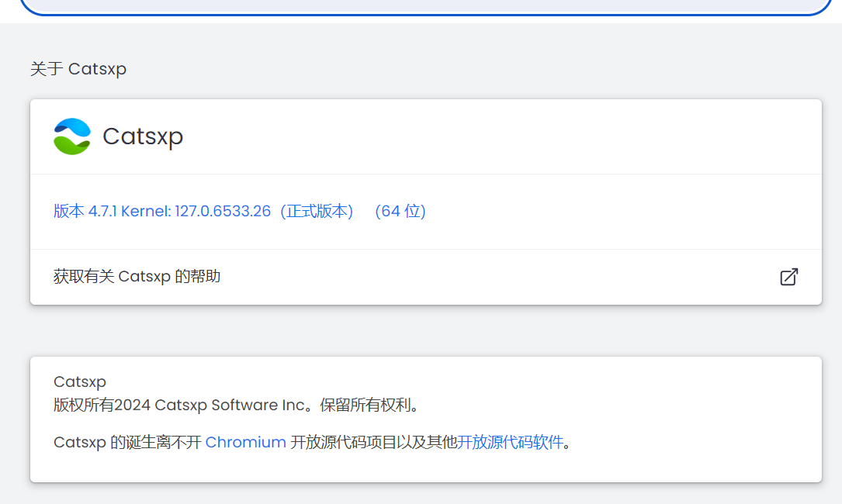
Task: Click the large Catsxp product name
Action: coord(143,136)
